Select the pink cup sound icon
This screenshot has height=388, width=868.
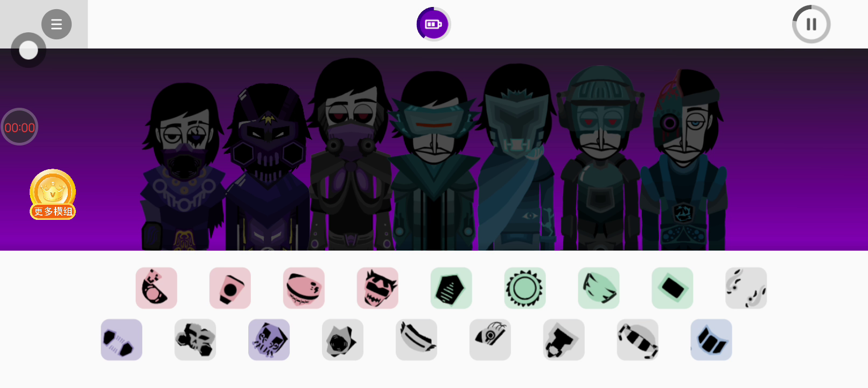(230, 288)
